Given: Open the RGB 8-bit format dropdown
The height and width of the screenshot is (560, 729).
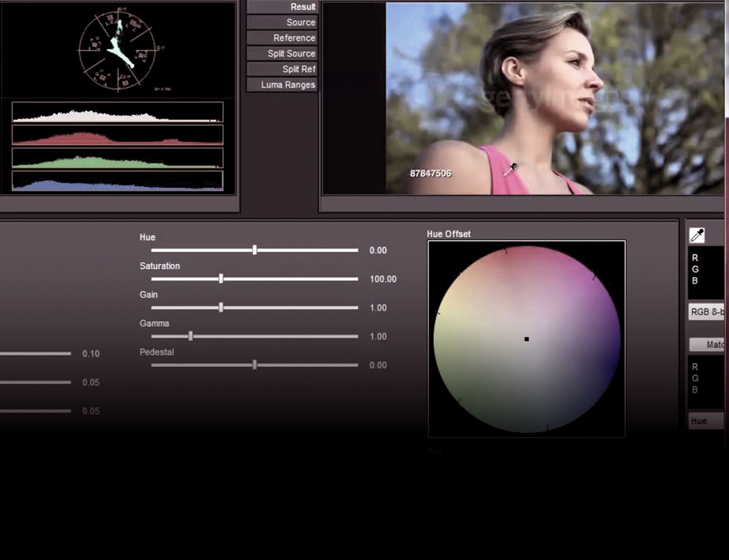Looking at the screenshot, I should coord(707,312).
